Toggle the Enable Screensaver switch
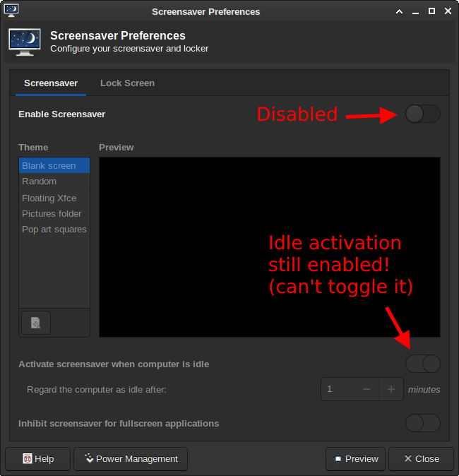 [x=422, y=114]
